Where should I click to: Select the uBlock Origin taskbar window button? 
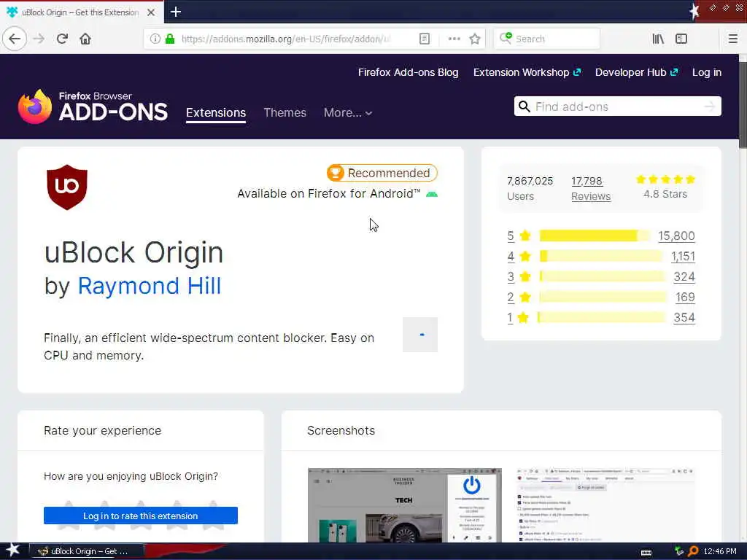click(86, 551)
